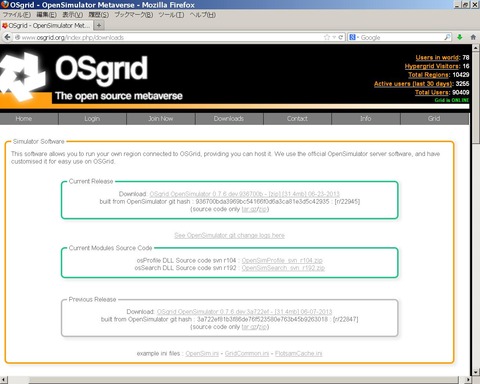Open the ツール(T) menu
The image size is (480, 384).
(x=171, y=15)
